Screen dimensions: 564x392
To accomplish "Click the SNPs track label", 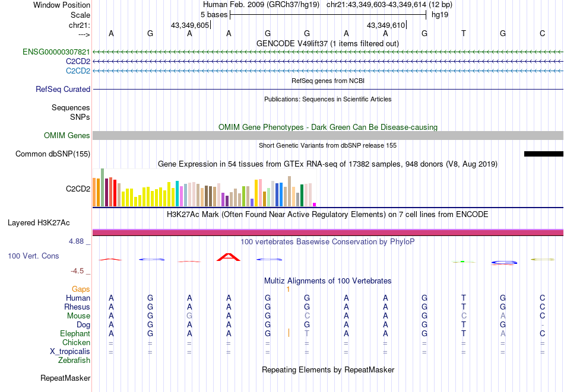I will point(80,117).
